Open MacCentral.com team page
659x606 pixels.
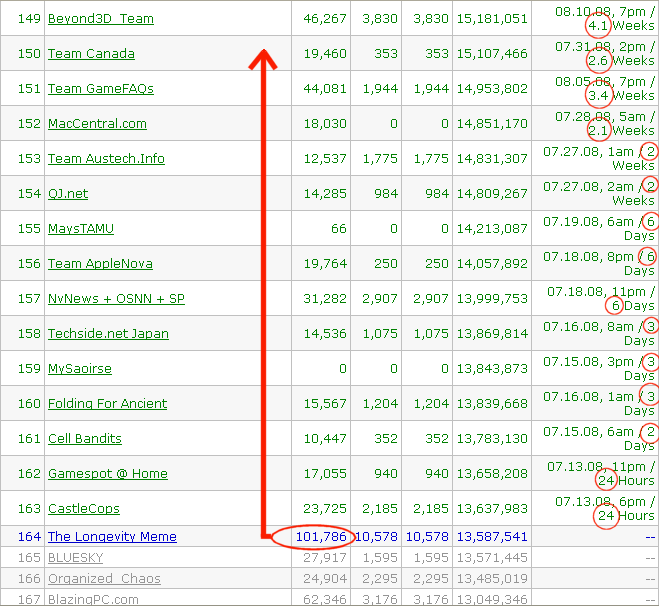97,124
